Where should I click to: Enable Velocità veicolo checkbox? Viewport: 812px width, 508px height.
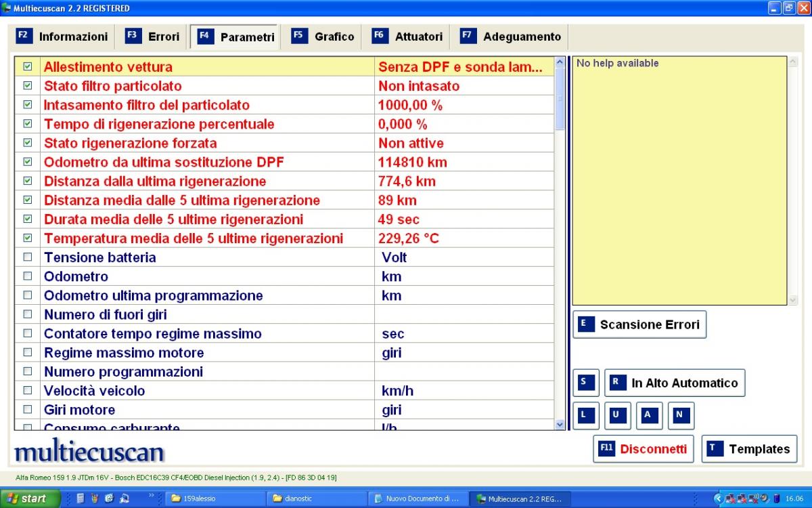[28, 390]
